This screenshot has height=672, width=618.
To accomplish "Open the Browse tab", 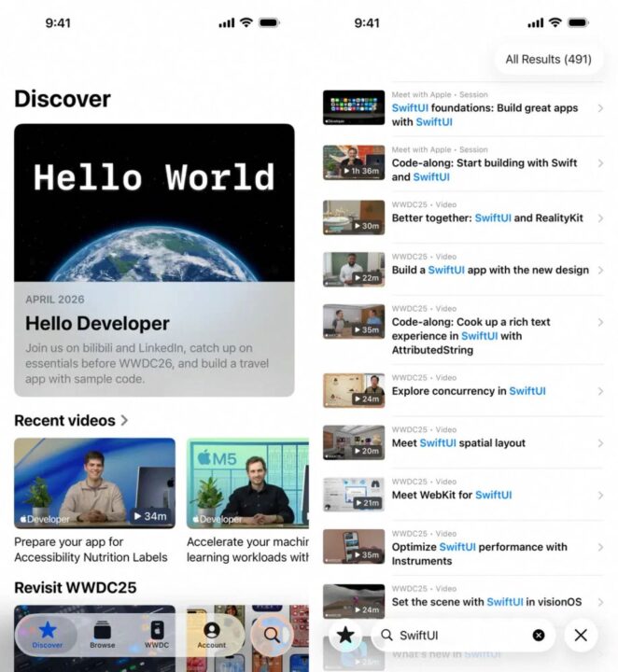I will [x=102, y=635].
